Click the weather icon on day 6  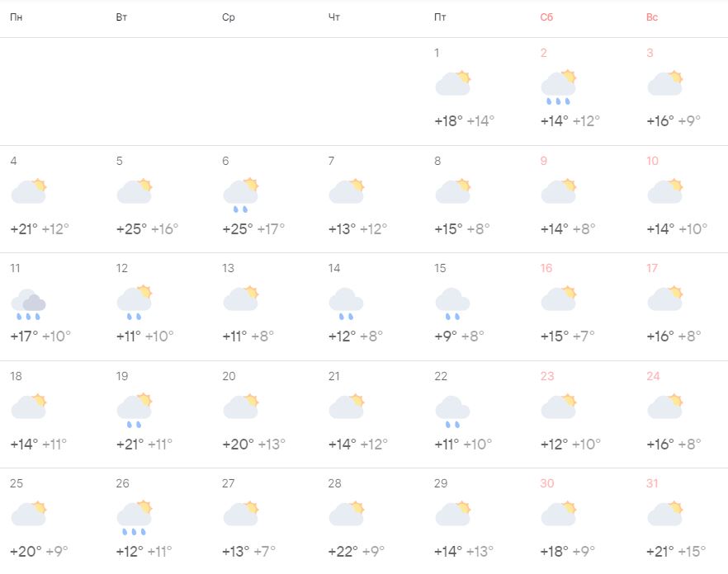point(240,194)
